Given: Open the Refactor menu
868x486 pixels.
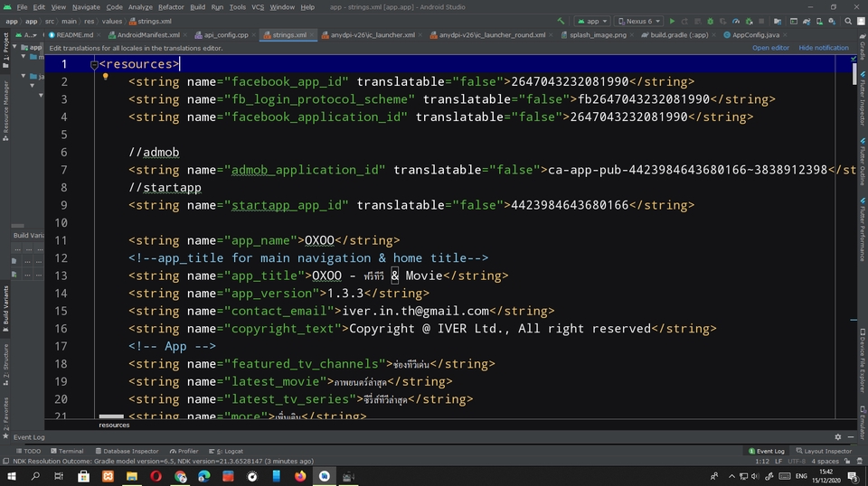Looking at the screenshot, I should click(171, 6).
